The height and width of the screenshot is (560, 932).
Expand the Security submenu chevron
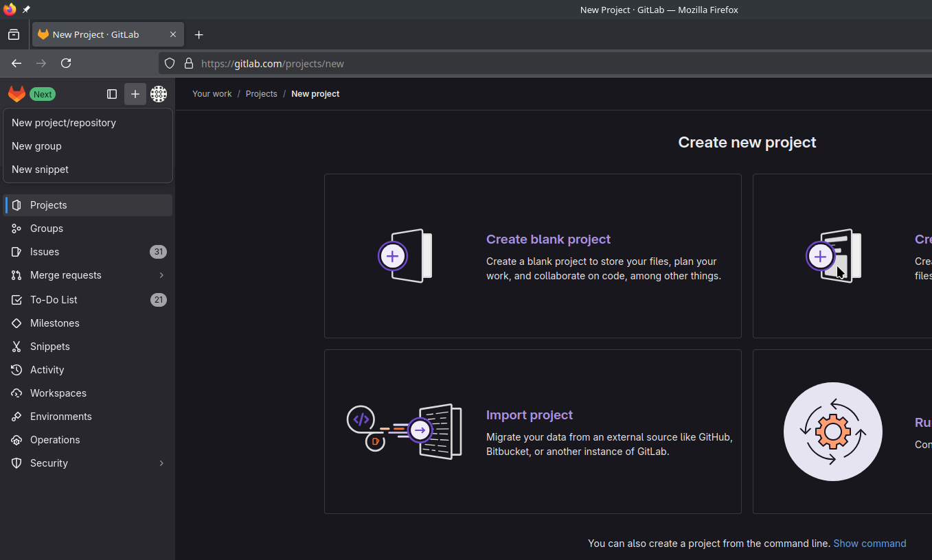(161, 463)
